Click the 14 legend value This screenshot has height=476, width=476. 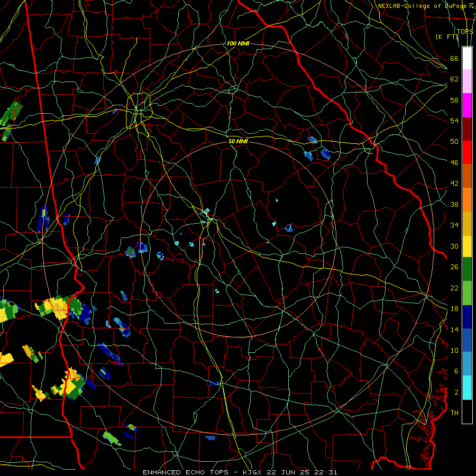point(454,329)
